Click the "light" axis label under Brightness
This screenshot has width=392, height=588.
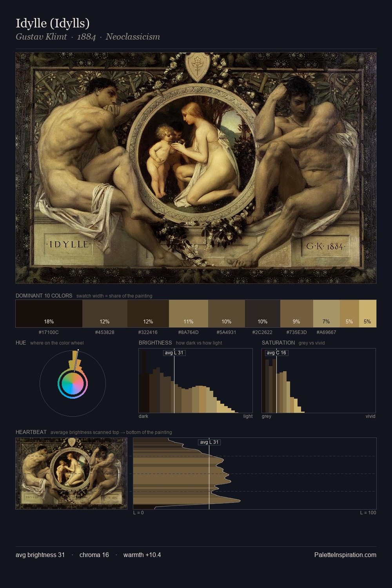[248, 416]
